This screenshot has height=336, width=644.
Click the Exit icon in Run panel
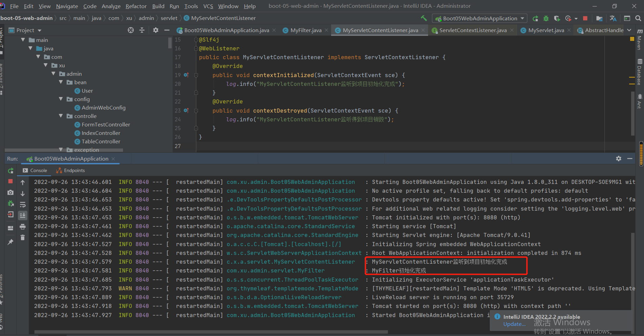(x=10, y=214)
